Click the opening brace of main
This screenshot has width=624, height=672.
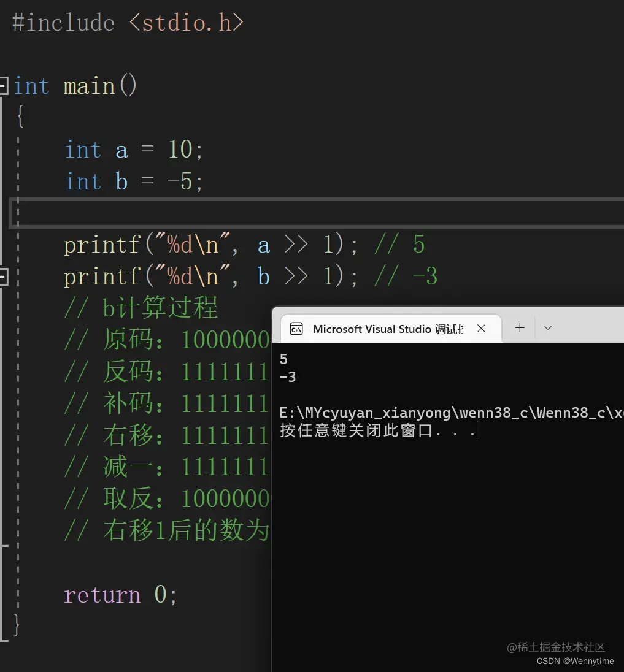20,116
